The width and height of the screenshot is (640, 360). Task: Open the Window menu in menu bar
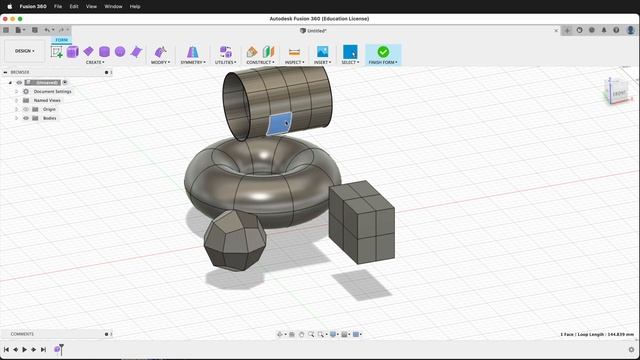pos(113,7)
